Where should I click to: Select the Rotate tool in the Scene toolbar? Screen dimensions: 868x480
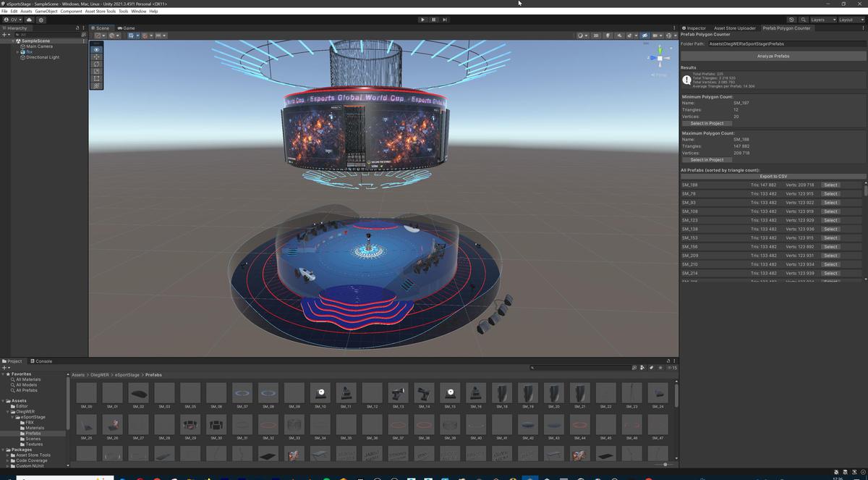pyautogui.click(x=96, y=64)
